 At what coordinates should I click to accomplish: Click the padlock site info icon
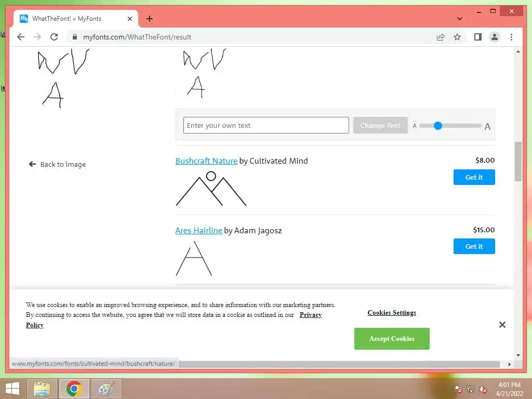75,37
